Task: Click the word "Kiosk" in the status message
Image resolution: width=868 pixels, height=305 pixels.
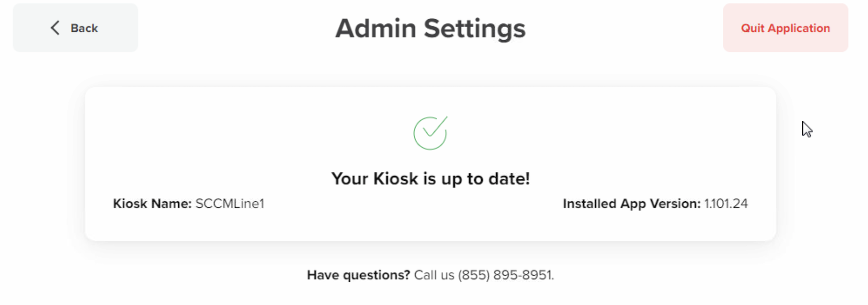Action: [395, 179]
